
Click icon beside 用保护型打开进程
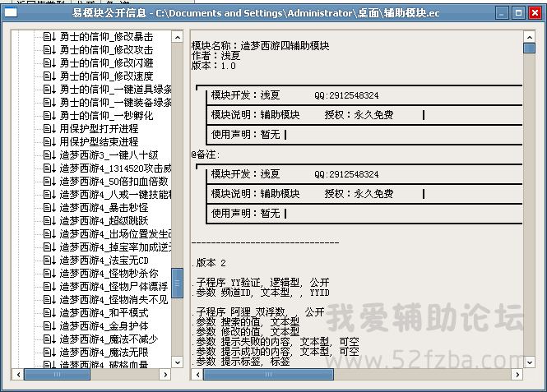coord(49,128)
